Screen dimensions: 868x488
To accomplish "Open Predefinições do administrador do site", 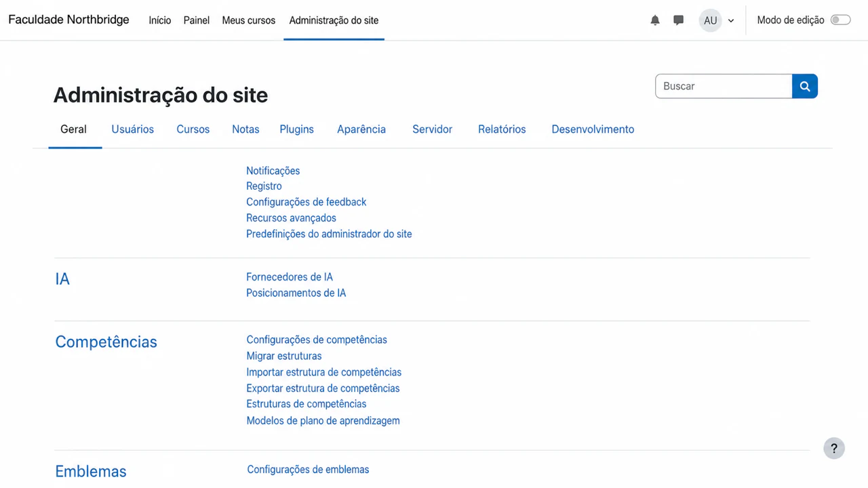I will coord(329,234).
